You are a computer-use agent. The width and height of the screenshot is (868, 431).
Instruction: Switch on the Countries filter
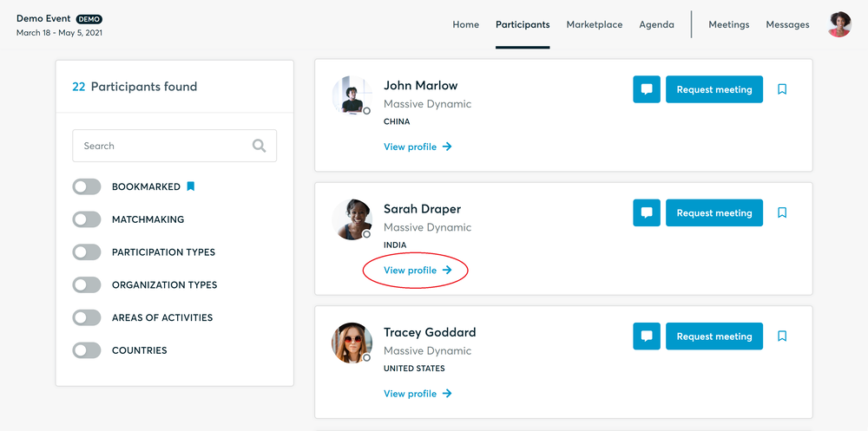pyautogui.click(x=87, y=350)
